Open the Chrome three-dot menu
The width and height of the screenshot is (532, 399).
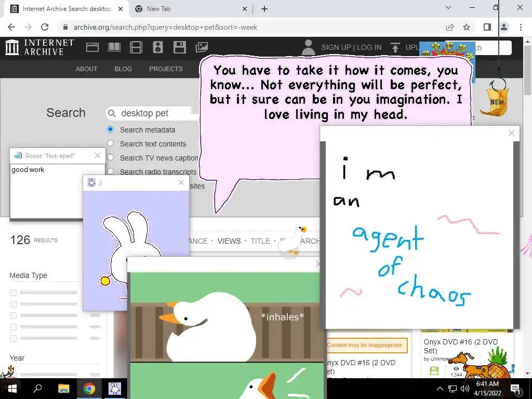click(521, 27)
